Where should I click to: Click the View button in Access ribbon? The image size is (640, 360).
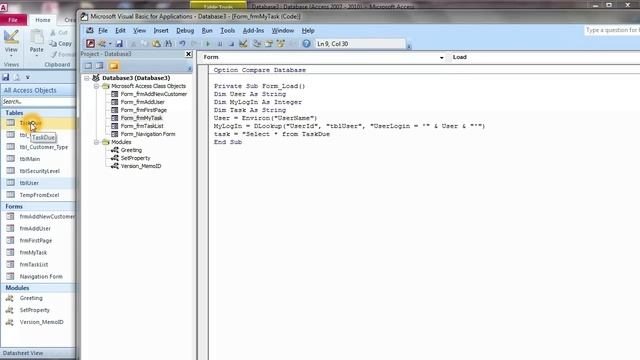[x=11, y=42]
